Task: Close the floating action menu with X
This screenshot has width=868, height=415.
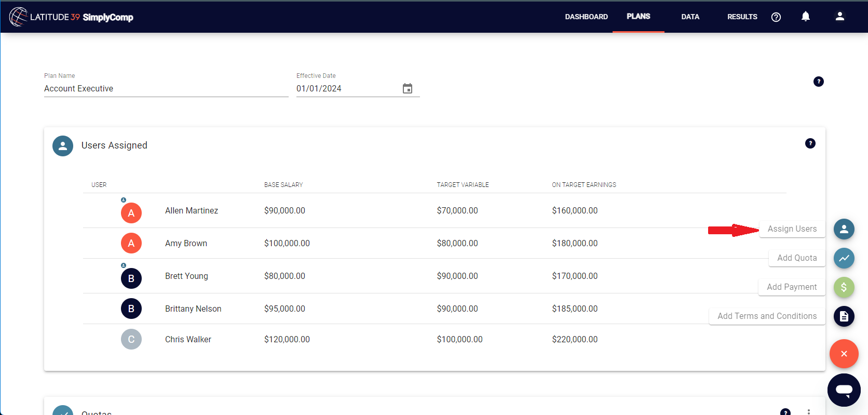Action: tap(844, 354)
